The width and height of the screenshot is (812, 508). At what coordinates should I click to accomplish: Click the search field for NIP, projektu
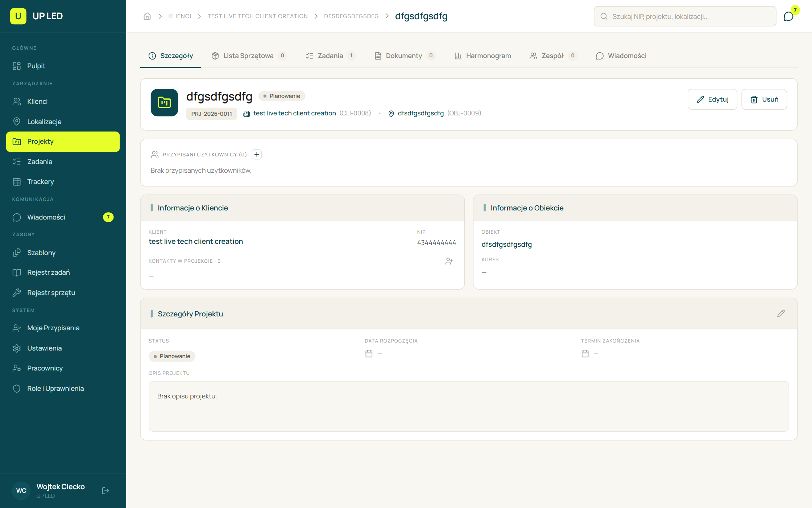[685, 16]
